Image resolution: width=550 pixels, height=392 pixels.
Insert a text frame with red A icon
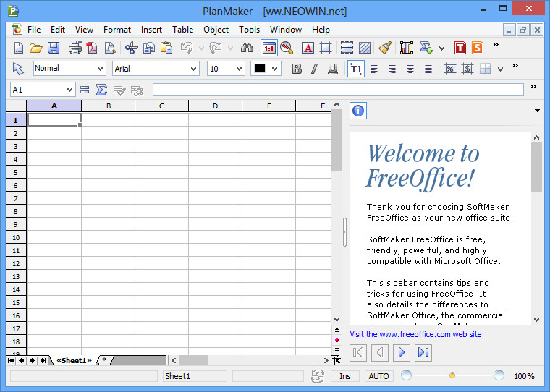click(x=308, y=48)
